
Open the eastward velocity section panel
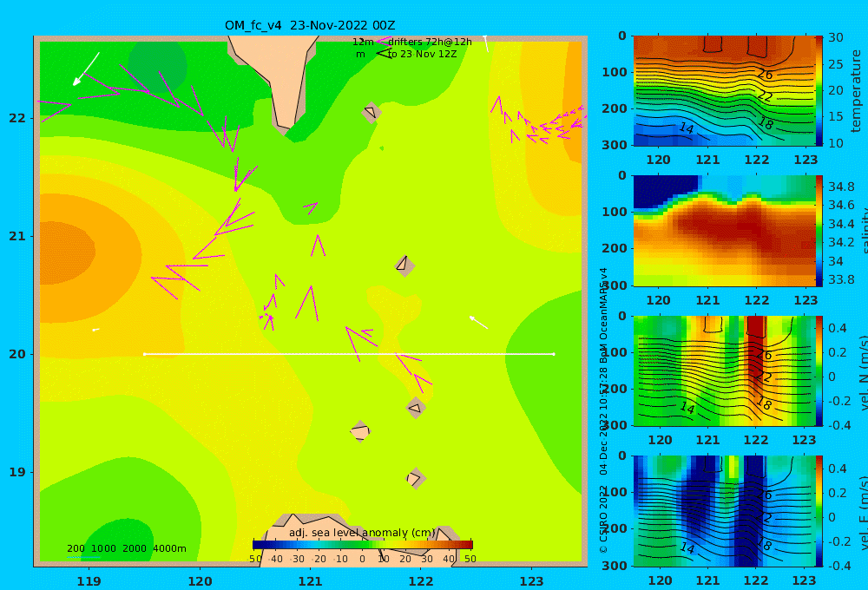point(724,511)
